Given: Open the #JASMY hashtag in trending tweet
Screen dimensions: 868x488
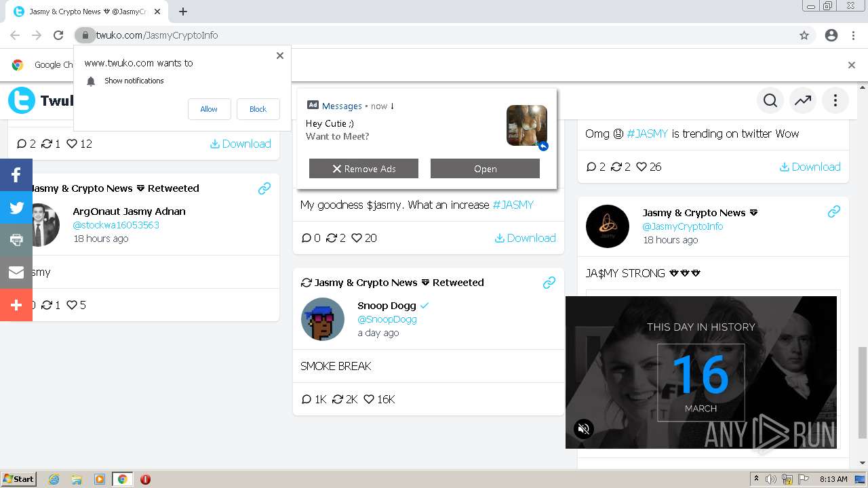Looking at the screenshot, I should (x=648, y=134).
